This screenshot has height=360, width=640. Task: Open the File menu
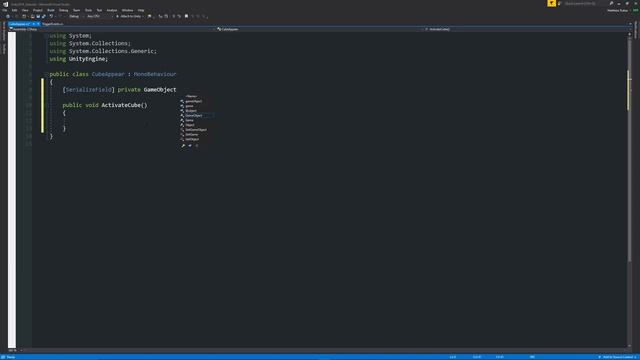(x=5, y=10)
